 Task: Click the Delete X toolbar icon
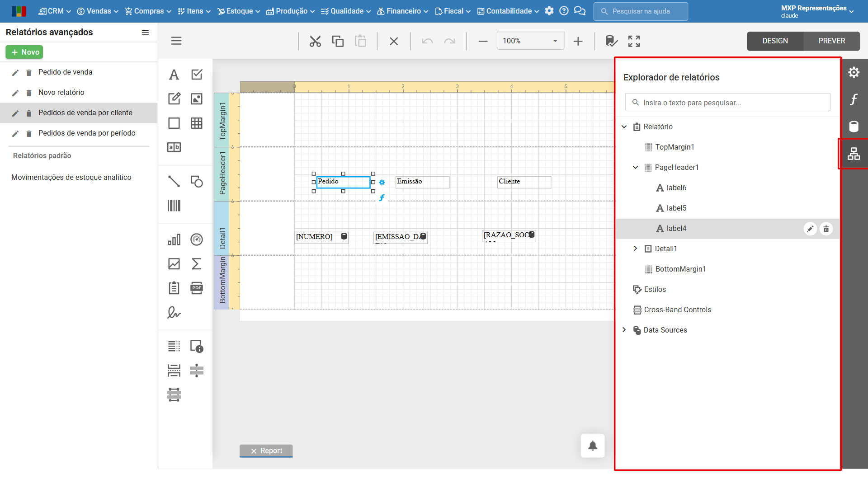point(394,41)
